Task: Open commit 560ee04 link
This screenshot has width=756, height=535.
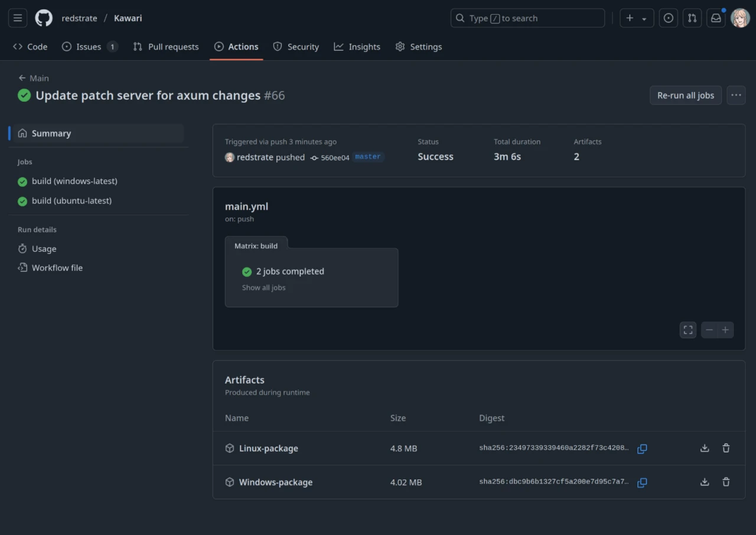Action: 335,157
